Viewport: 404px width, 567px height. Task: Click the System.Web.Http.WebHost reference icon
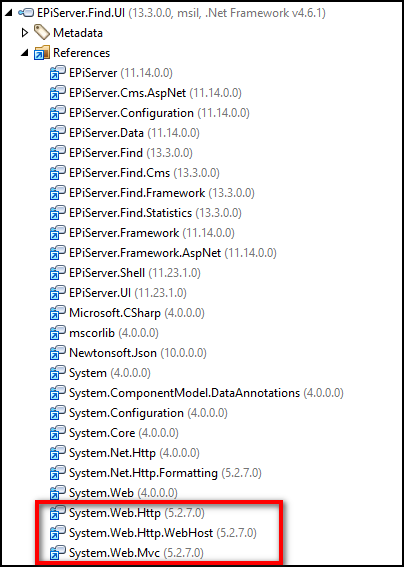58,532
